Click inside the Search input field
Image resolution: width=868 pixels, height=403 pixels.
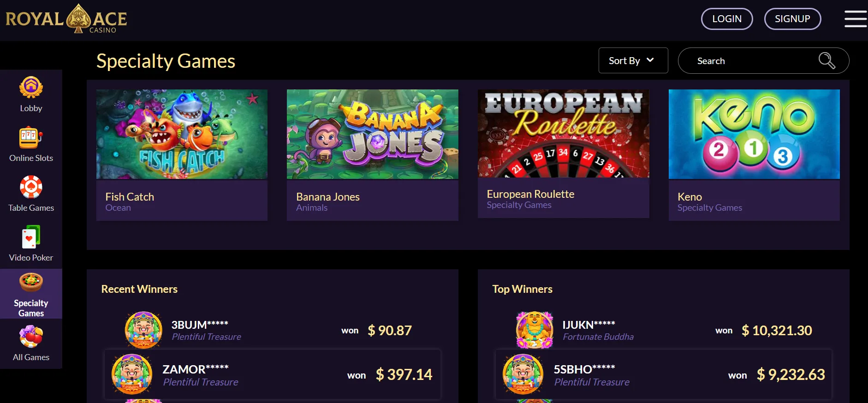click(747, 60)
